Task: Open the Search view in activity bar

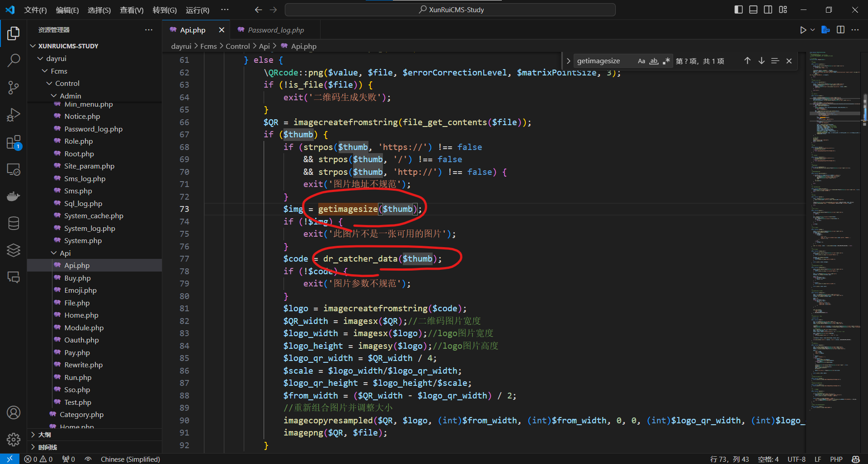Action: tap(14, 60)
